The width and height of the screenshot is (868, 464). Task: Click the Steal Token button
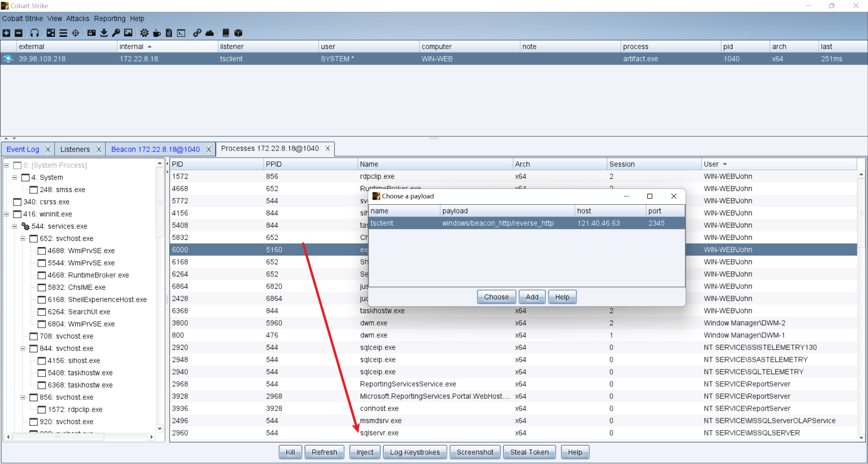pos(529,452)
